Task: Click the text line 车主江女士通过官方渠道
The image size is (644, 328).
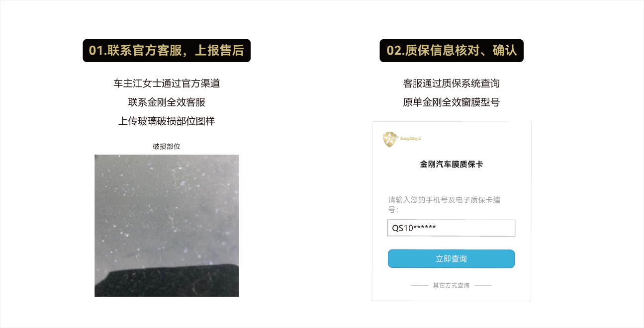Action: tap(167, 83)
